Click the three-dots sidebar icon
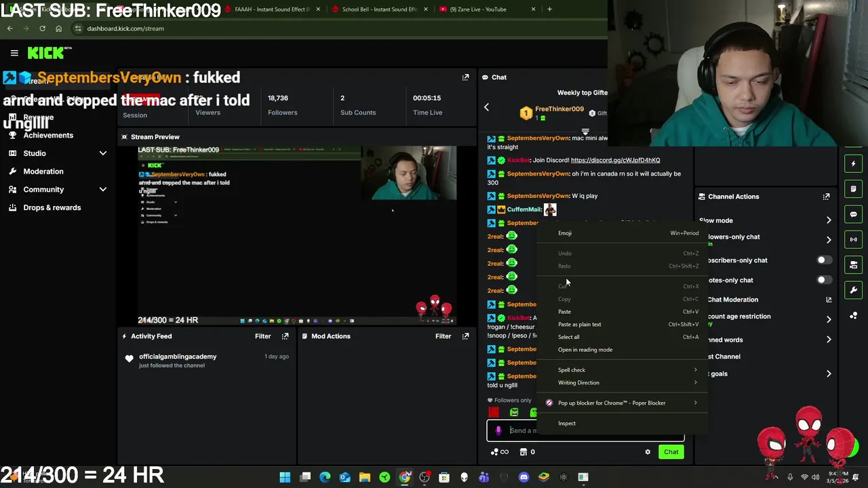This screenshot has height=488, width=868. [854, 316]
